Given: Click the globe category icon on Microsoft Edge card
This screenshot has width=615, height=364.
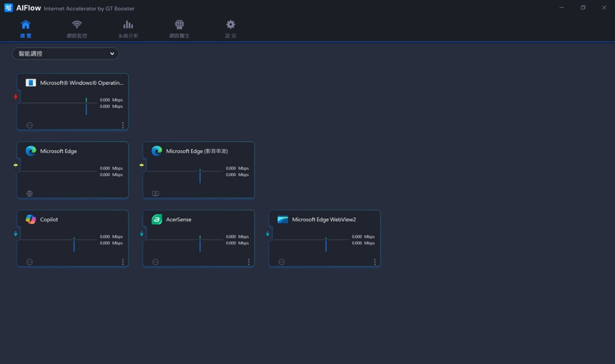Looking at the screenshot, I should [30, 194].
